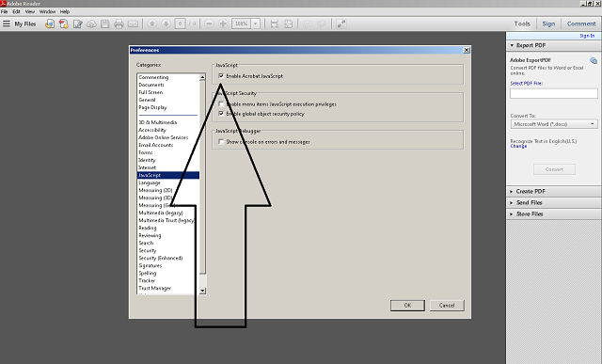Select the Page Display category
Image resolution: width=602 pixels, height=364 pixels.
click(152, 107)
